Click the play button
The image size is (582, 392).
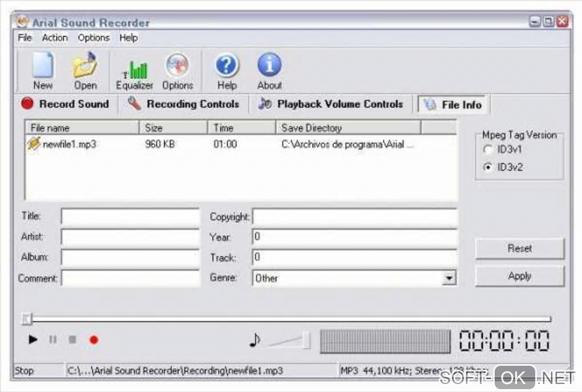click(x=33, y=340)
